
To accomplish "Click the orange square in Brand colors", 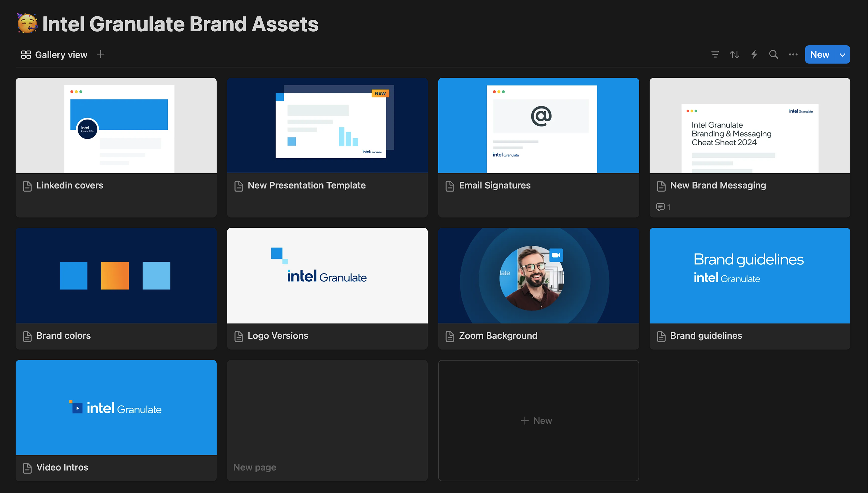I will [x=115, y=276].
